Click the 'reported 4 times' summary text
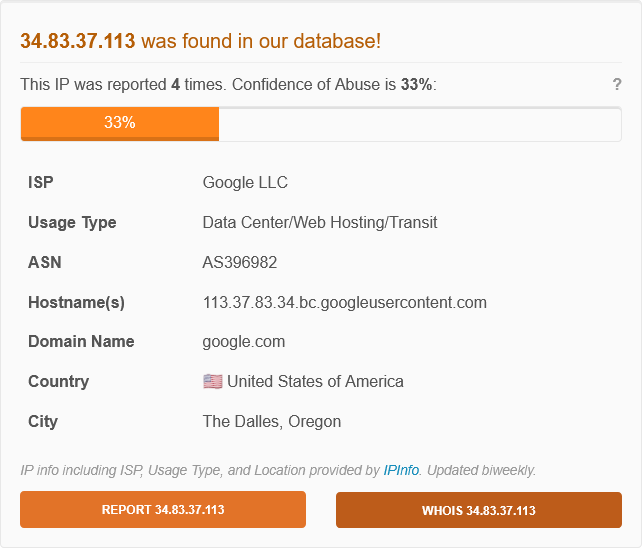The height and width of the screenshot is (548, 642). pyautogui.click(x=150, y=85)
